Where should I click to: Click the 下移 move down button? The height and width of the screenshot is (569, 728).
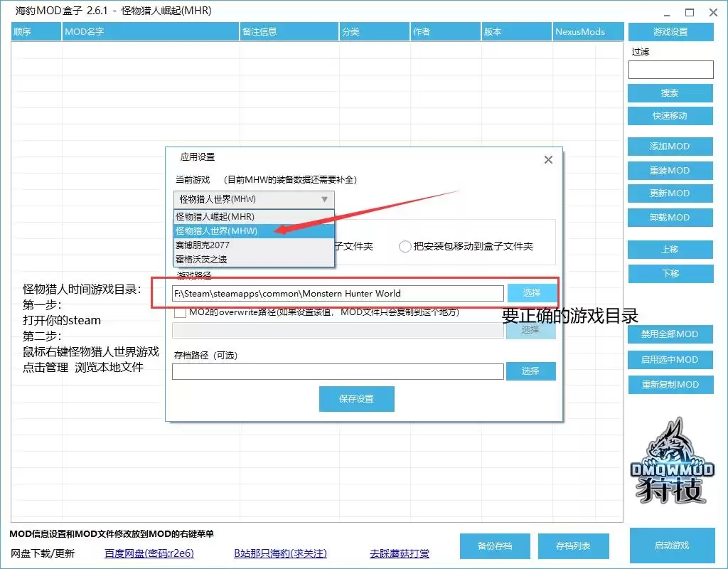point(670,274)
